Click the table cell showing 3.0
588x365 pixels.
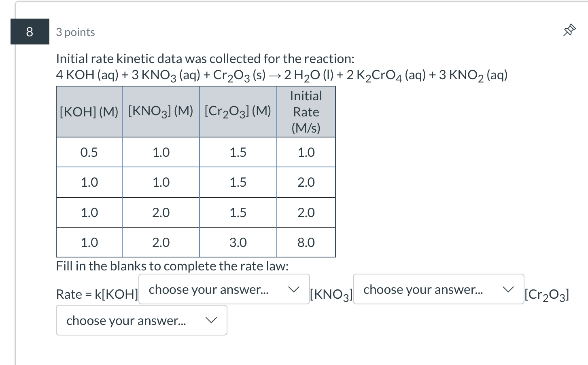(x=238, y=242)
